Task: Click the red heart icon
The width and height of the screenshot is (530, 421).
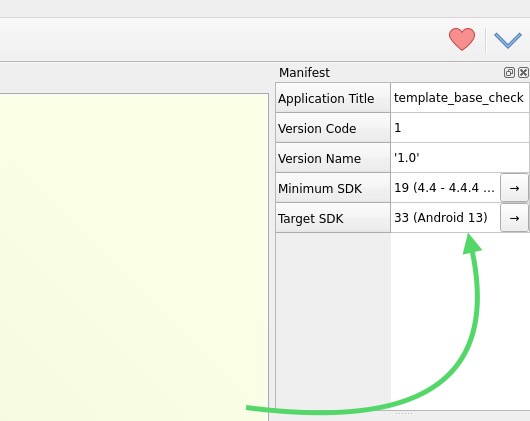Action: tap(462, 39)
